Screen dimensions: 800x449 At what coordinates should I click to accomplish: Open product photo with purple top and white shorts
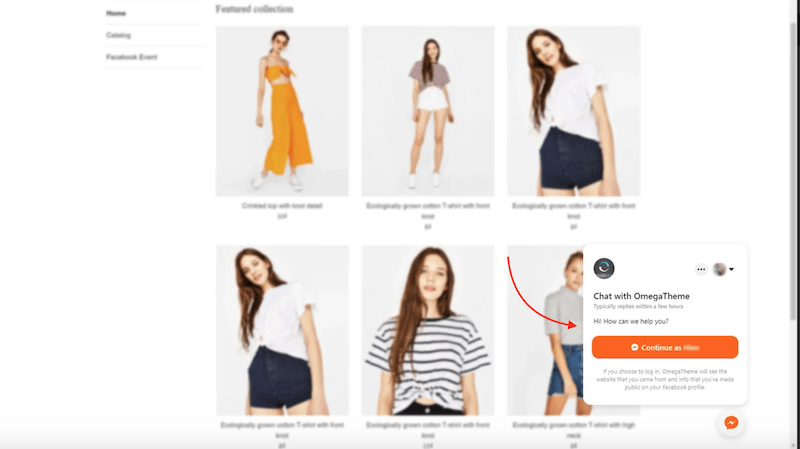click(x=428, y=111)
